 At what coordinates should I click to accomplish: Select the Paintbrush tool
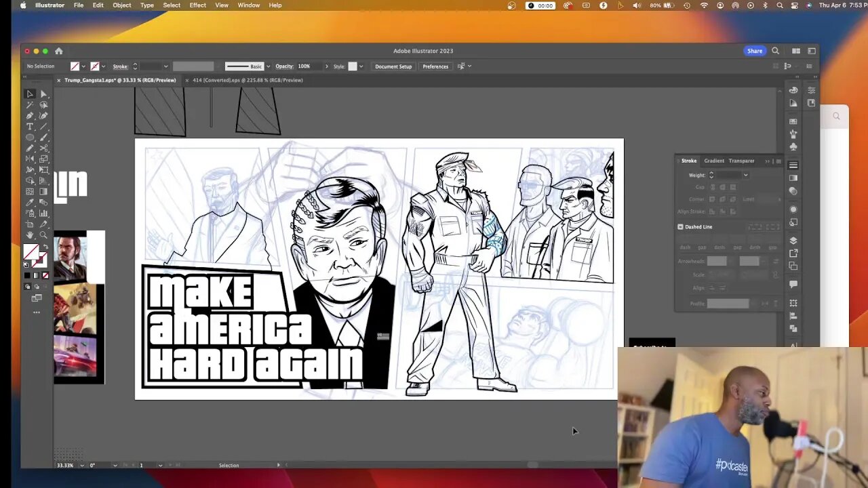coord(43,138)
